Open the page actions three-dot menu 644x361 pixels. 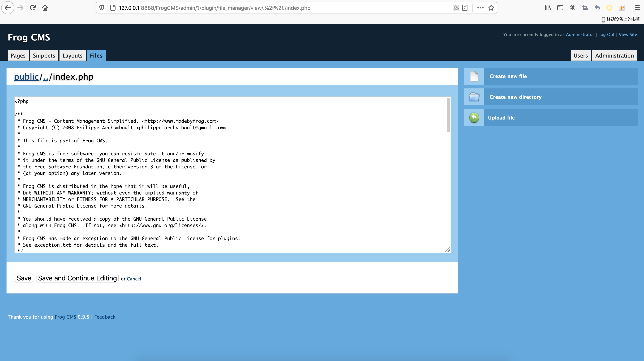(x=480, y=8)
